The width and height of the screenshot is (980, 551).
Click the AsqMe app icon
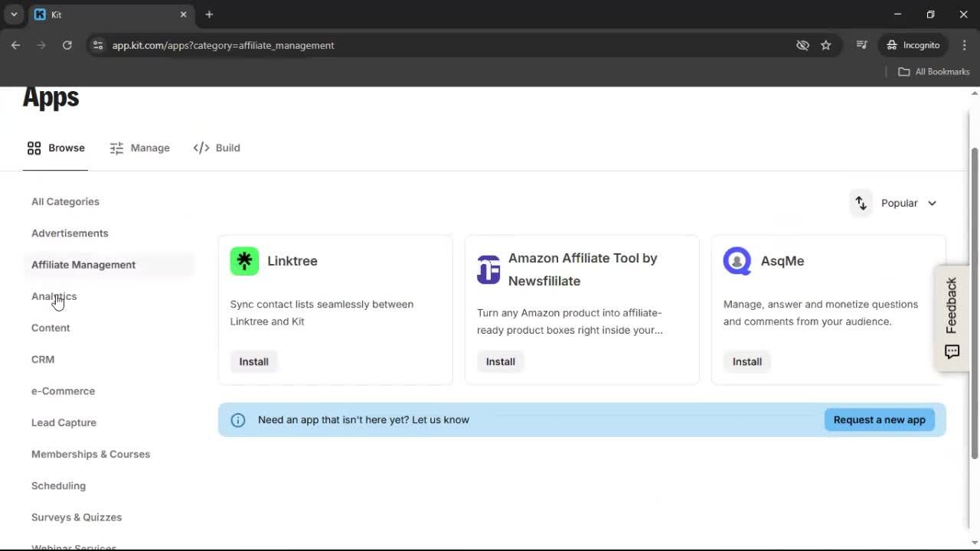737,260
